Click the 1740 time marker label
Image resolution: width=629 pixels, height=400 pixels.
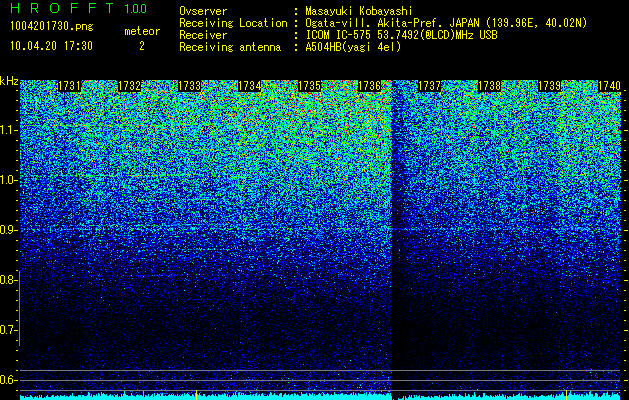coord(609,86)
